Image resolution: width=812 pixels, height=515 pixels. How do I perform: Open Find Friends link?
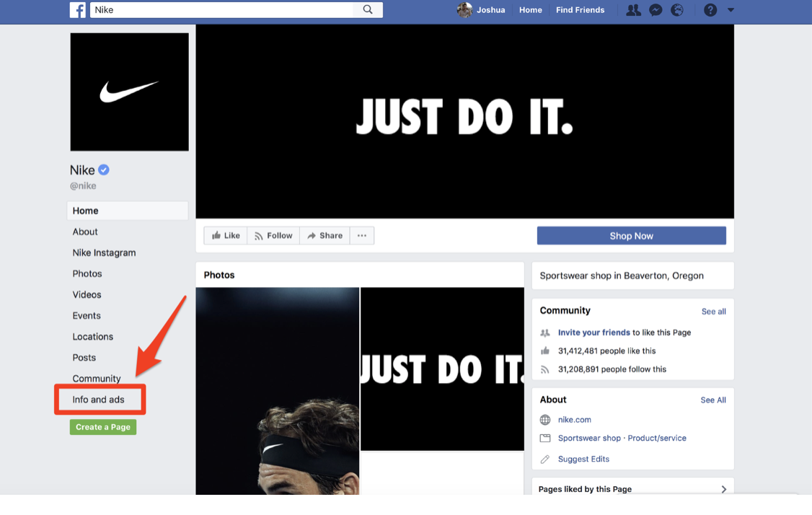(580, 10)
